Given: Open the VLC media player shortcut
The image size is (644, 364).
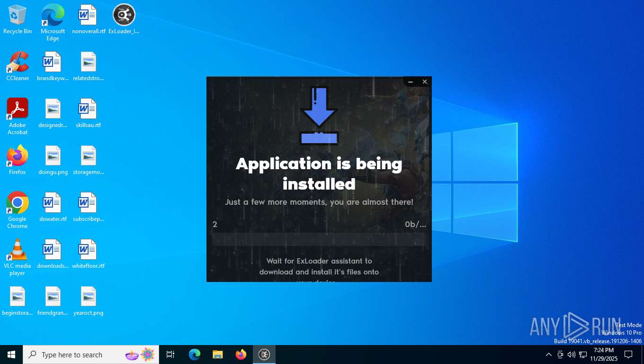Looking at the screenshot, I should (x=18, y=257).
